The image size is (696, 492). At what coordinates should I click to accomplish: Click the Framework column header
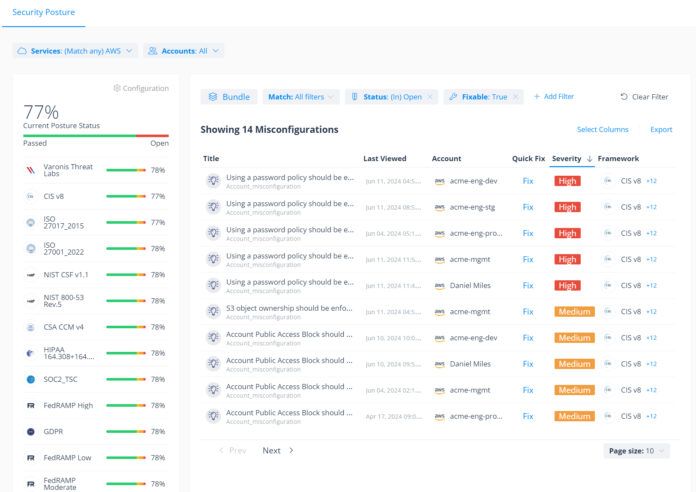coord(618,159)
